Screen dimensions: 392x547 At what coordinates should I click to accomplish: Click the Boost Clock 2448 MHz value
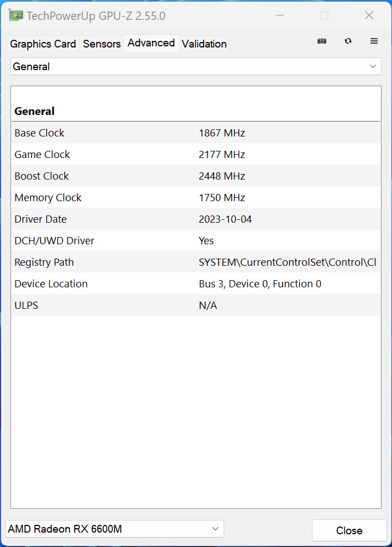[222, 176]
